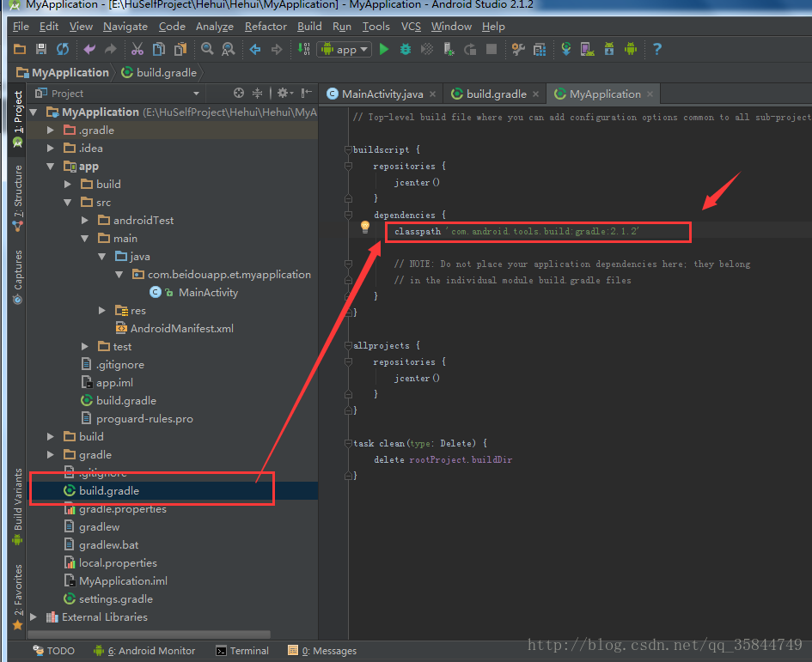Click the Help question mark icon

657,49
